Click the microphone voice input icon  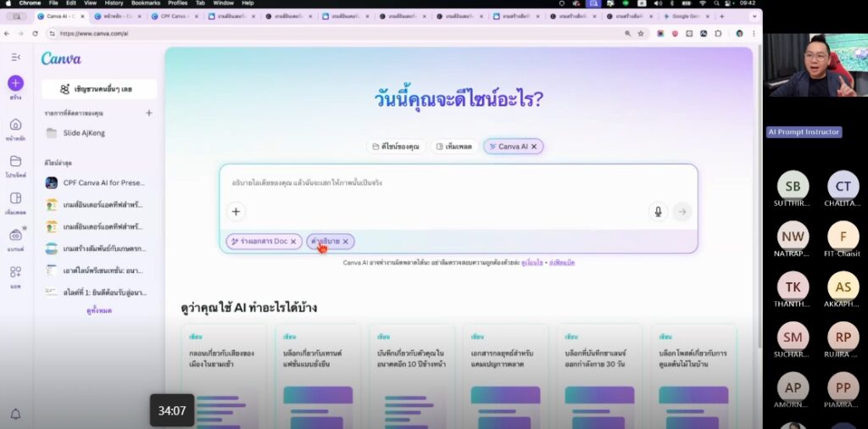tap(658, 211)
